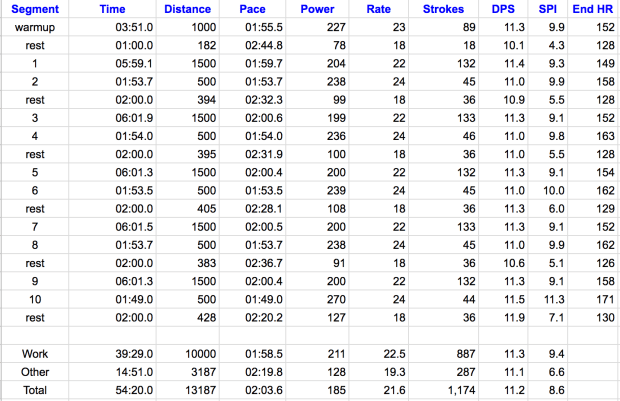The height and width of the screenshot is (401, 620).
Task: Click the Segment column header
Action: 35,11
